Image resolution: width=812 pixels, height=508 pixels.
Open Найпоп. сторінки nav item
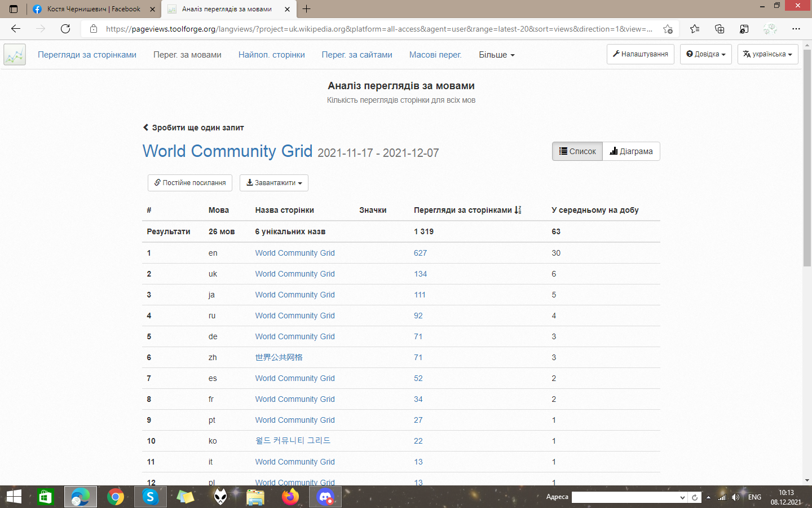271,55
